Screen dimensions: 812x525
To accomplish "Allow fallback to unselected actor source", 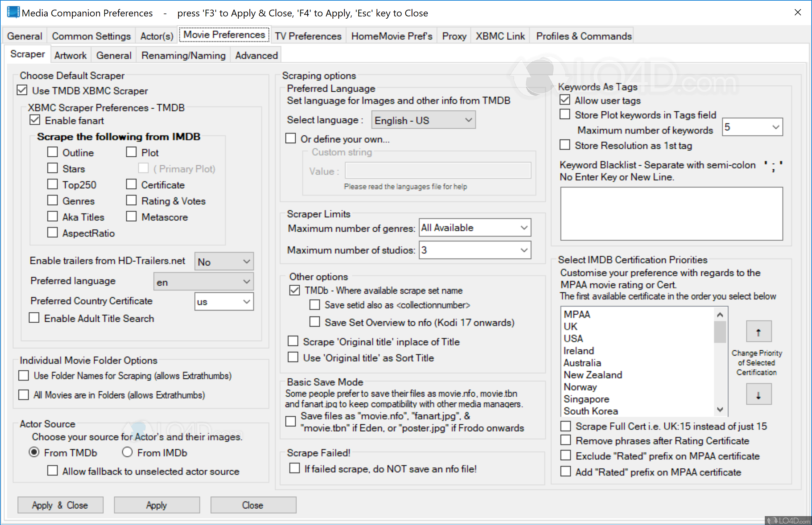I will pyautogui.click(x=52, y=471).
